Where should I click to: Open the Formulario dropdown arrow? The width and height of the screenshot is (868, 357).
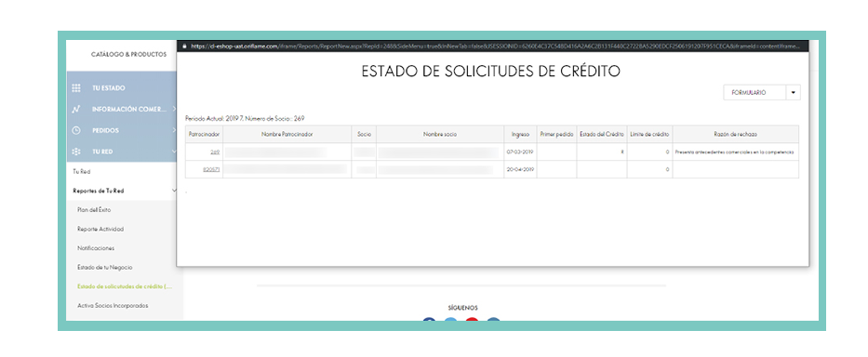(x=794, y=93)
